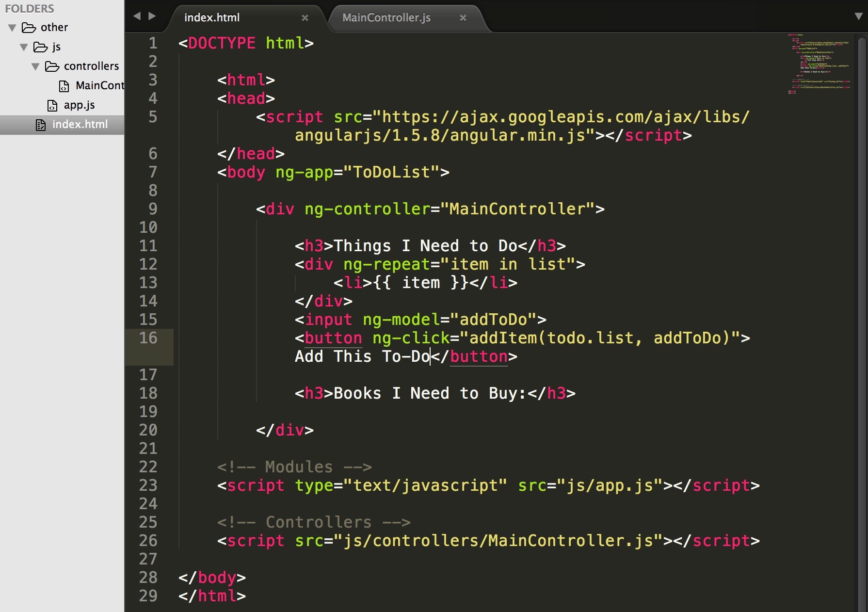Click the app.js file icon
The width and height of the screenshot is (868, 612).
(51, 105)
